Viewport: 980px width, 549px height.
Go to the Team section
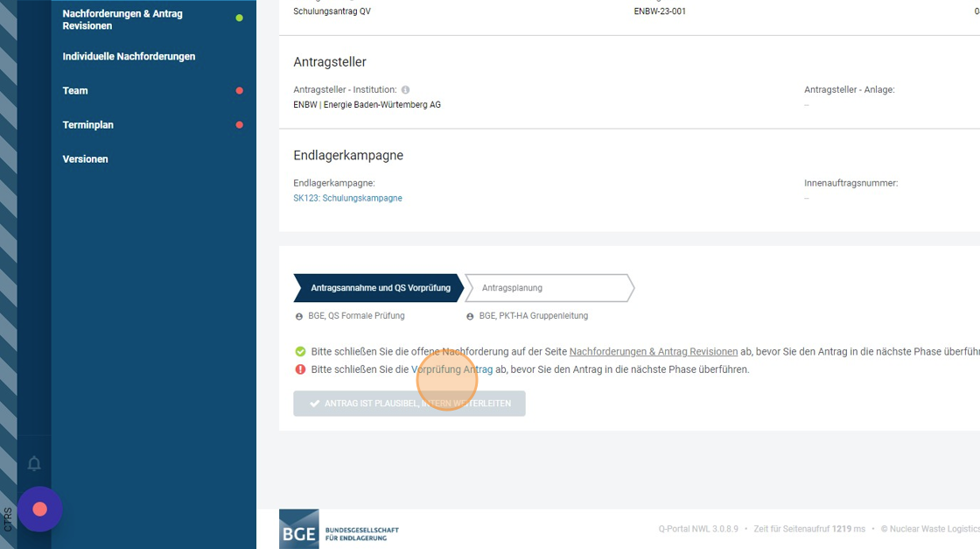click(x=75, y=91)
